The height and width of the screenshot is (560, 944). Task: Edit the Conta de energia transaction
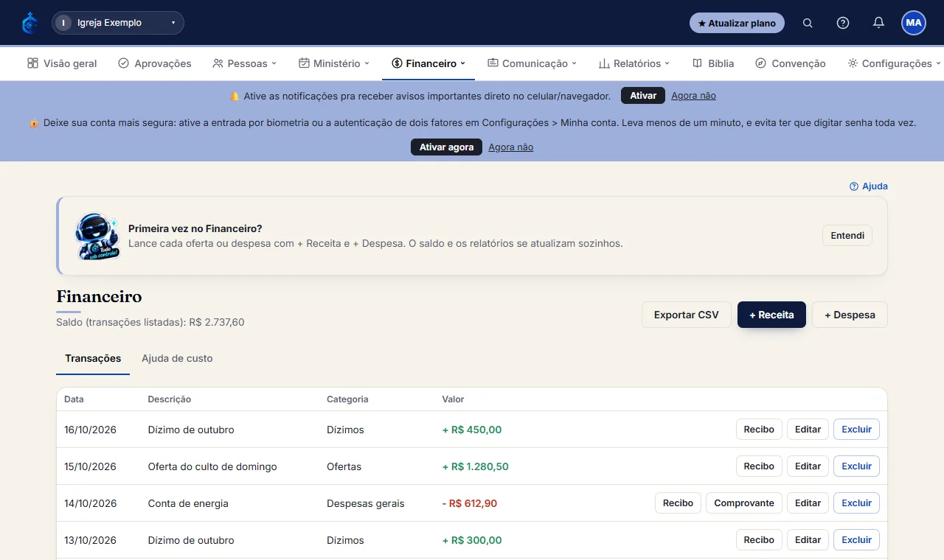[x=808, y=503]
